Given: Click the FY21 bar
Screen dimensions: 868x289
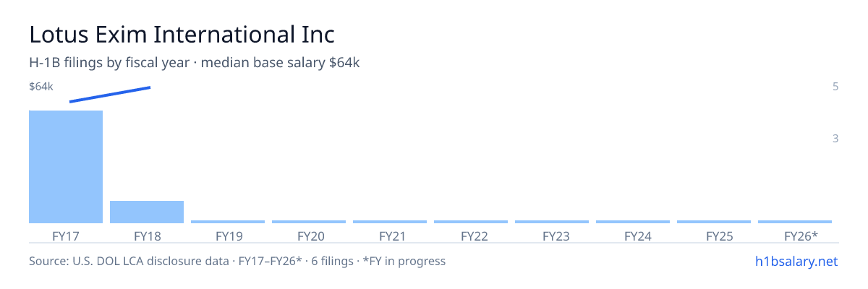Looking at the screenshot, I should pyautogui.click(x=390, y=222).
